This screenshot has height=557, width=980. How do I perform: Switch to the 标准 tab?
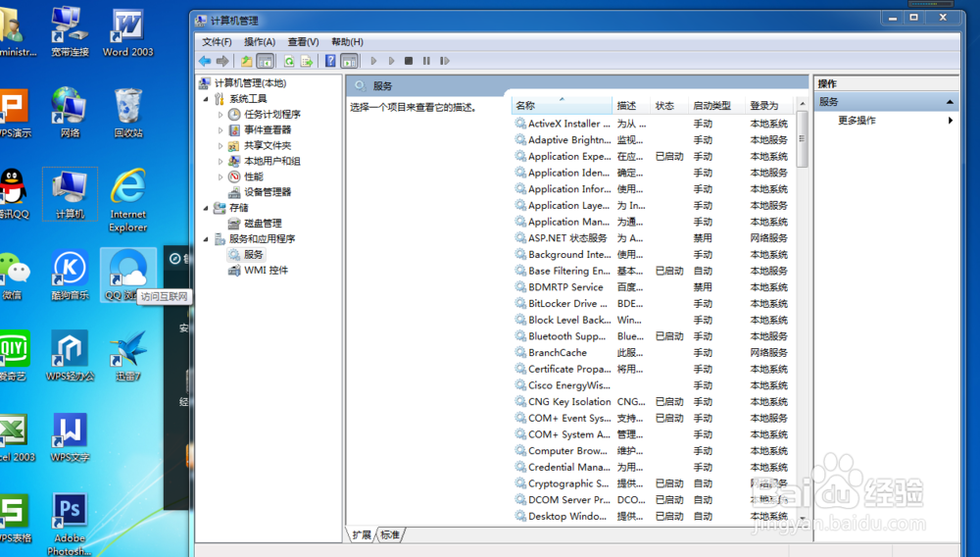(x=390, y=535)
